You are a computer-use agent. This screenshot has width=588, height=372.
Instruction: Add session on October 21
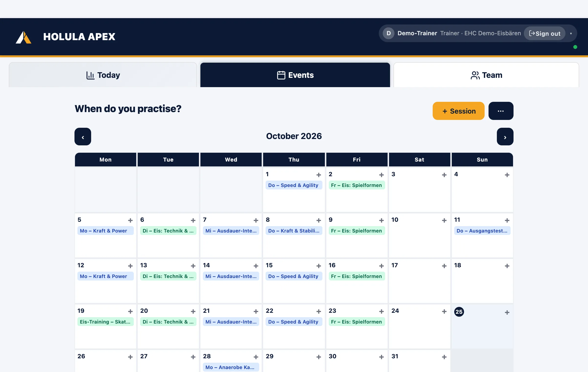click(x=256, y=311)
